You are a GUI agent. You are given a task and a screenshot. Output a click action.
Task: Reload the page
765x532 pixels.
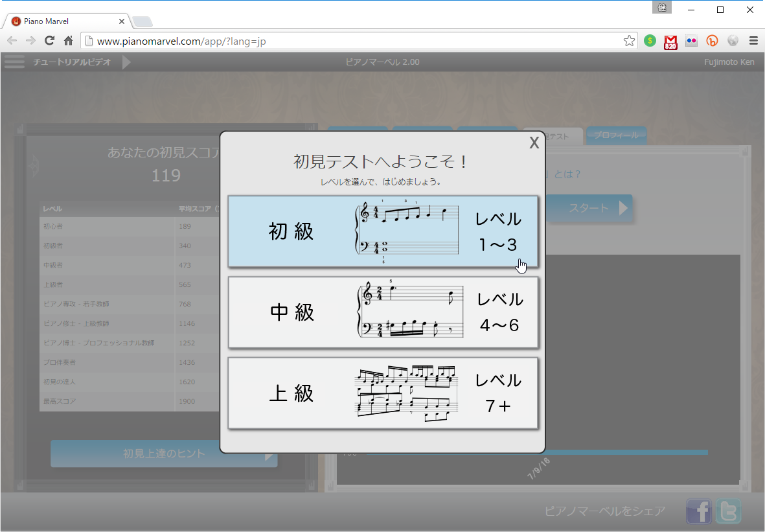[x=49, y=41]
